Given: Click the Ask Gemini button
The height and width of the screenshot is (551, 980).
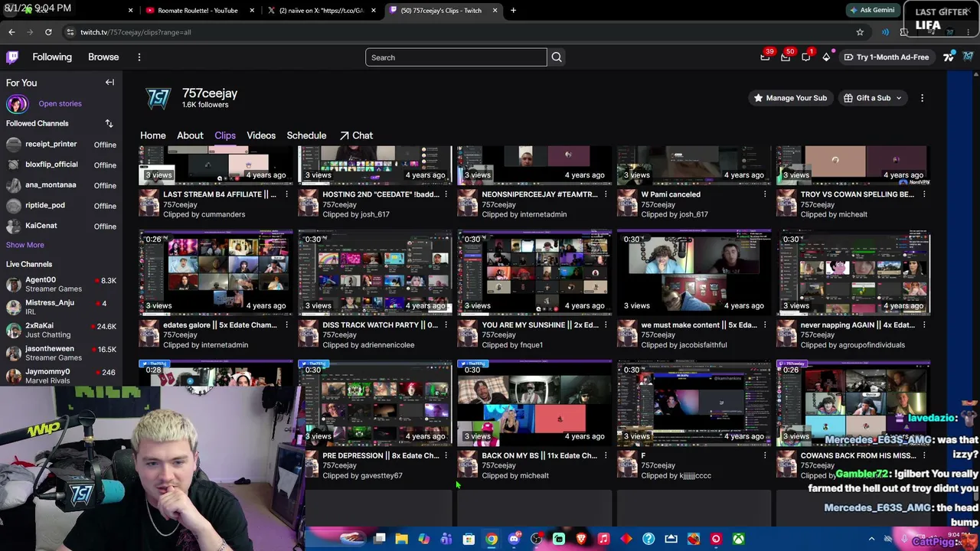Looking at the screenshot, I should tap(871, 10).
